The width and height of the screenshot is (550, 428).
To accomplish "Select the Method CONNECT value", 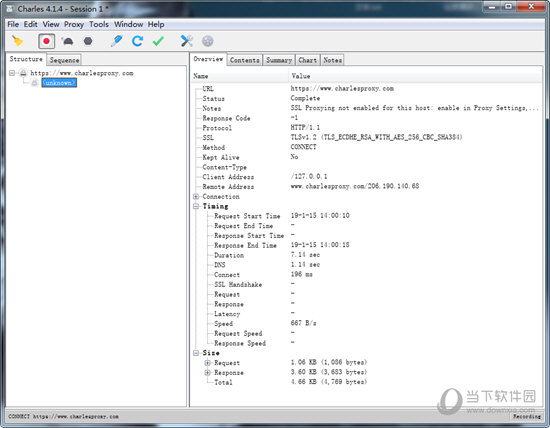I will [303, 147].
